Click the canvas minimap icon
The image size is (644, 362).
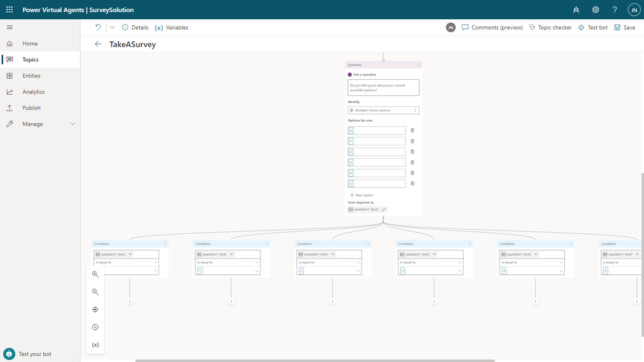click(x=95, y=327)
